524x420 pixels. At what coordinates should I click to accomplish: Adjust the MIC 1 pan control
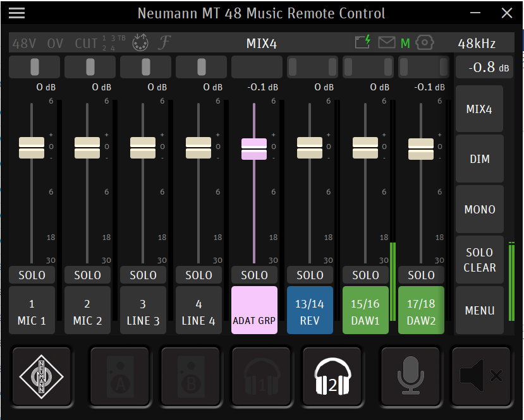34,67
